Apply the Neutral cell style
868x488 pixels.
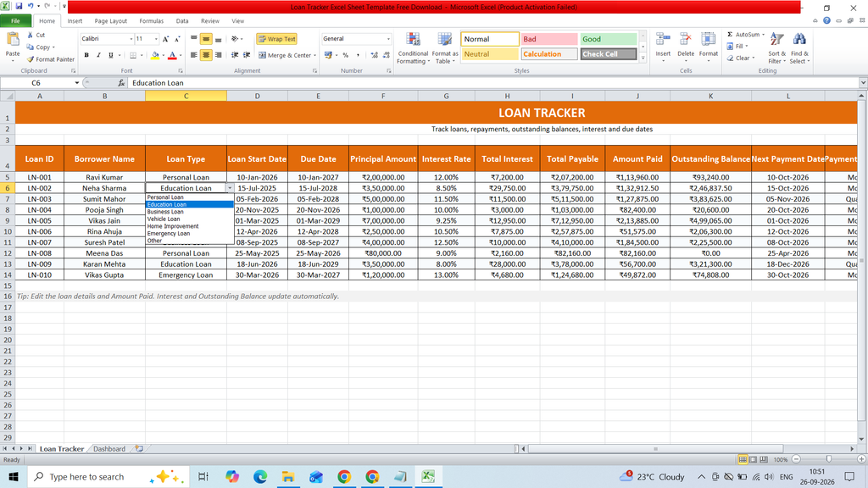(x=489, y=53)
